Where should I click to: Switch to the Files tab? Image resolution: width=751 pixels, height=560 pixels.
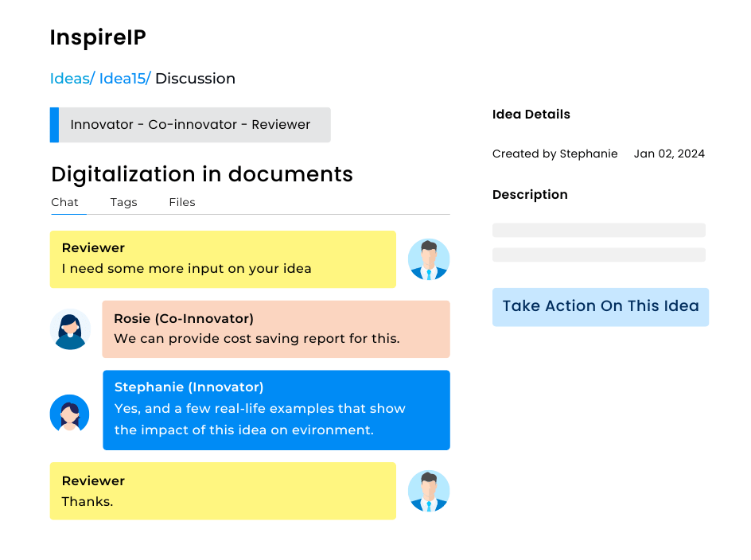[x=181, y=202]
